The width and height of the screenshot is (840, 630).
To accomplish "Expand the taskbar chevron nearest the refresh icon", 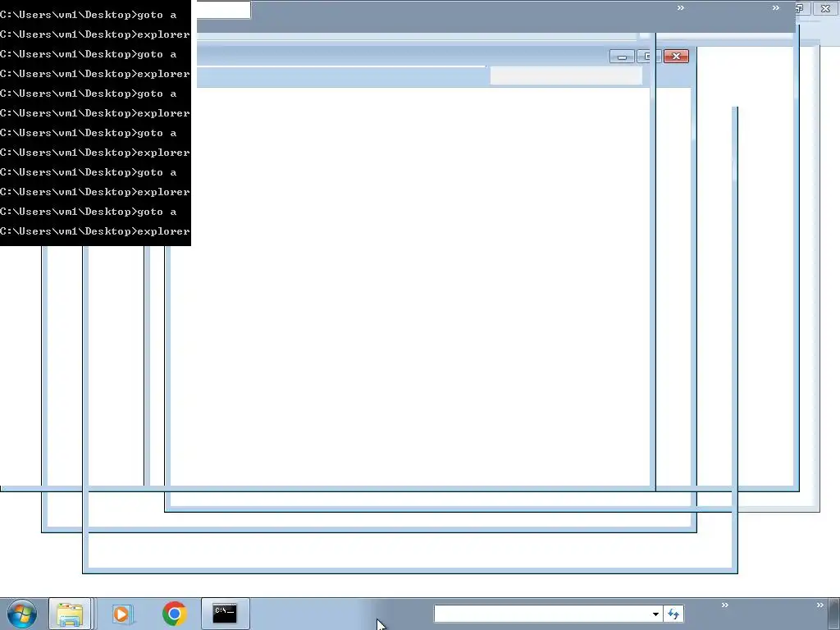I will pos(725,605).
